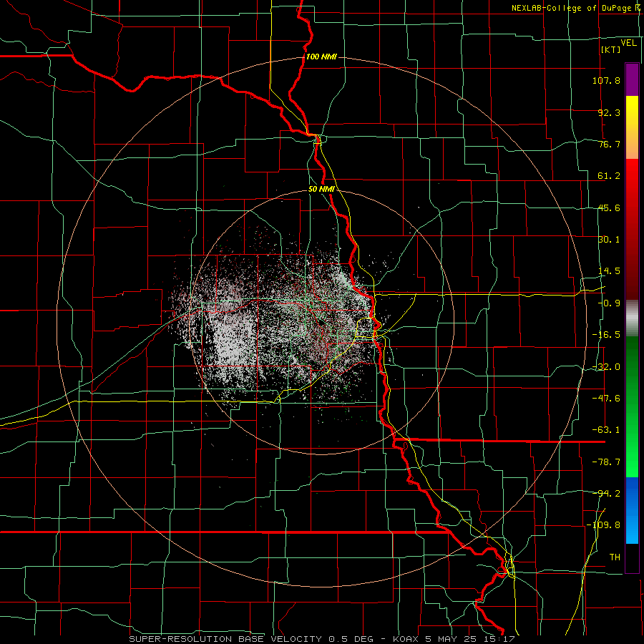
Task: Select the -32.0 velocity scale value
Action: tap(606, 367)
